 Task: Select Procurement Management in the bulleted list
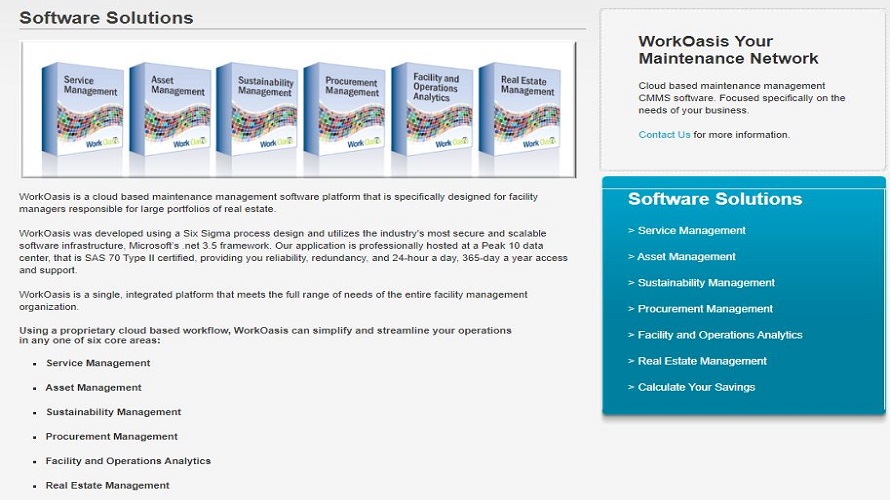click(x=112, y=436)
